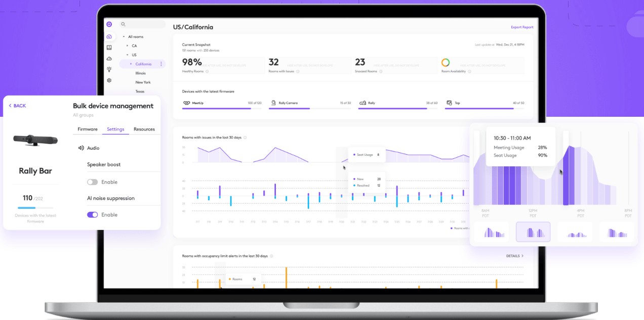Click the Export Report link
Viewport: 644px width, 320px height.
[522, 27]
